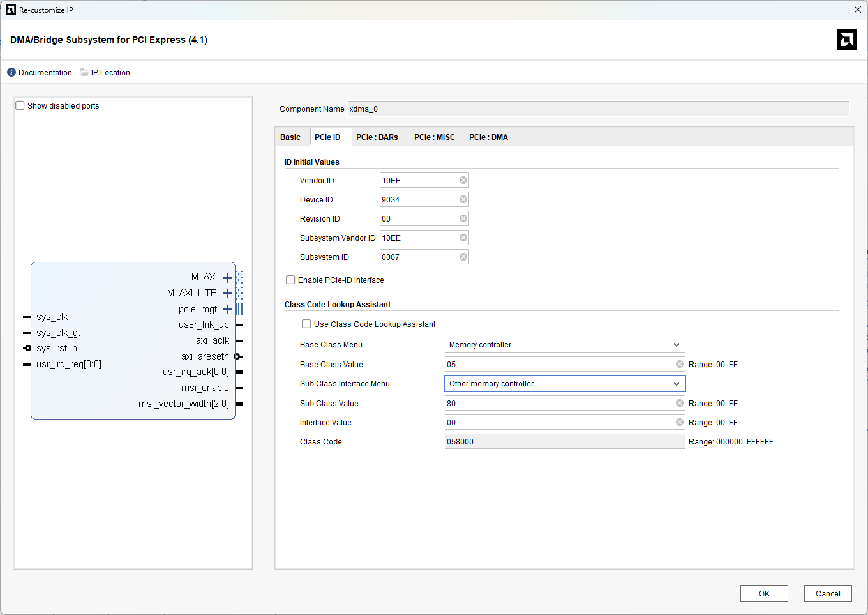Screen dimensions: 868x615
Task: Expand the pcie_mgt interface plus icon
Action: coord(227,310)
